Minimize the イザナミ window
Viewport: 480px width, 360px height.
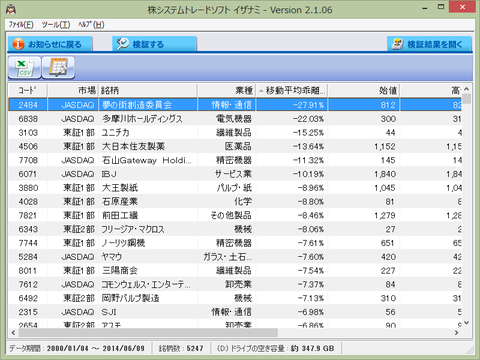[x=425, y=8]
